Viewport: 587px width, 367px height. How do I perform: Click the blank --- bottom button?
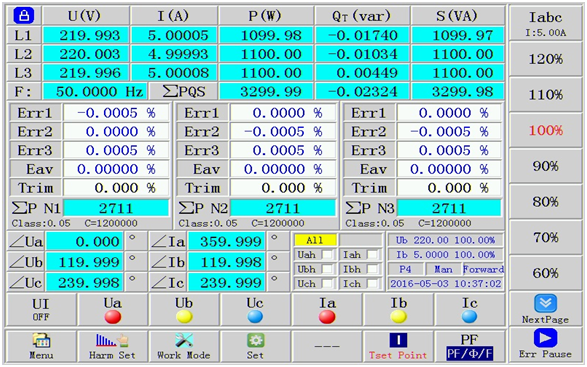(x=326, y=346)
